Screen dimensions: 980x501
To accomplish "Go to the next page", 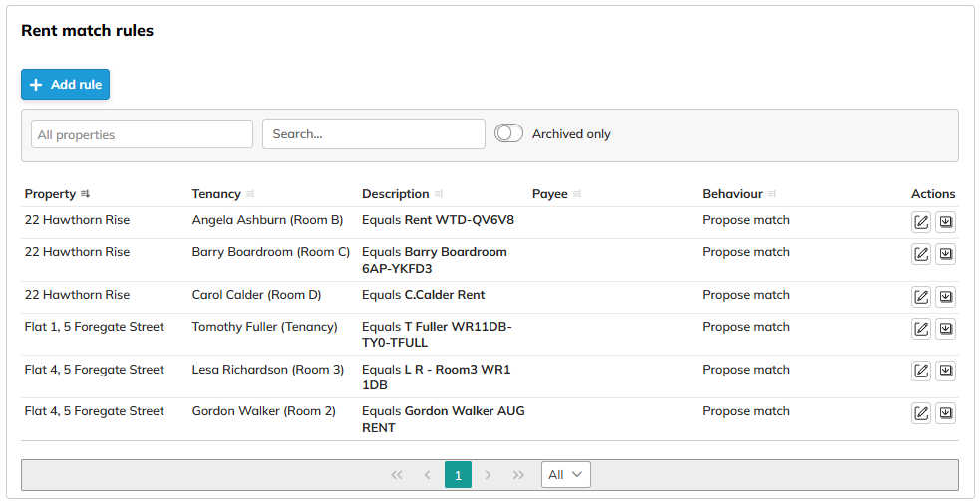I will pos(488,475).
